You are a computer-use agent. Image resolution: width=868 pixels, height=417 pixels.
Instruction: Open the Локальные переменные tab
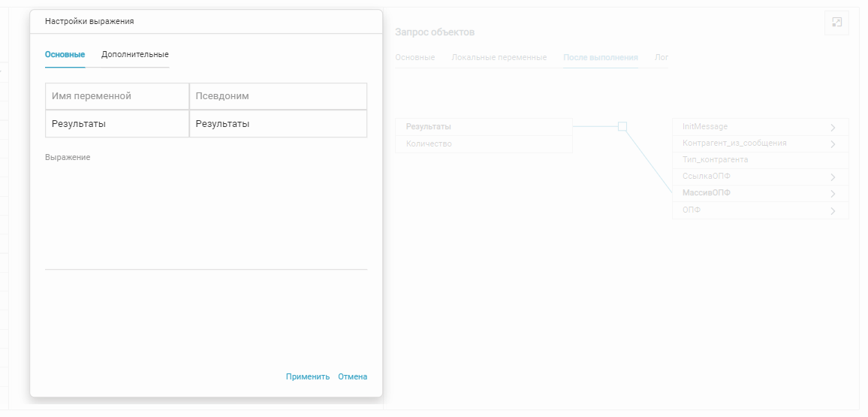(499, 58)
